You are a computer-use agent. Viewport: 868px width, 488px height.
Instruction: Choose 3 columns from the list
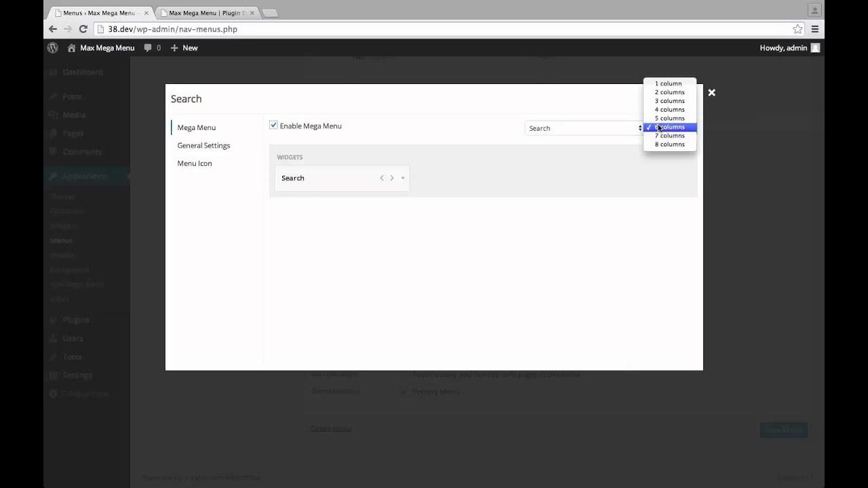[x=669, y=101]
